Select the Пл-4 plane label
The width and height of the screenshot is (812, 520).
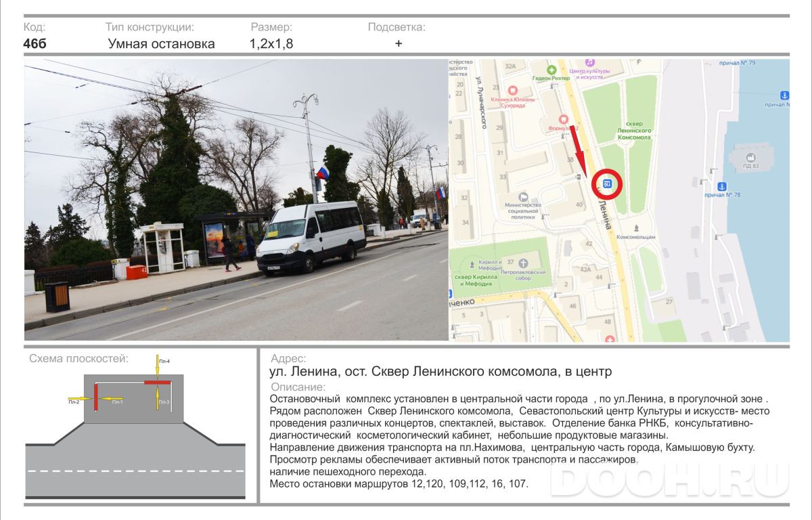point(164,362)
